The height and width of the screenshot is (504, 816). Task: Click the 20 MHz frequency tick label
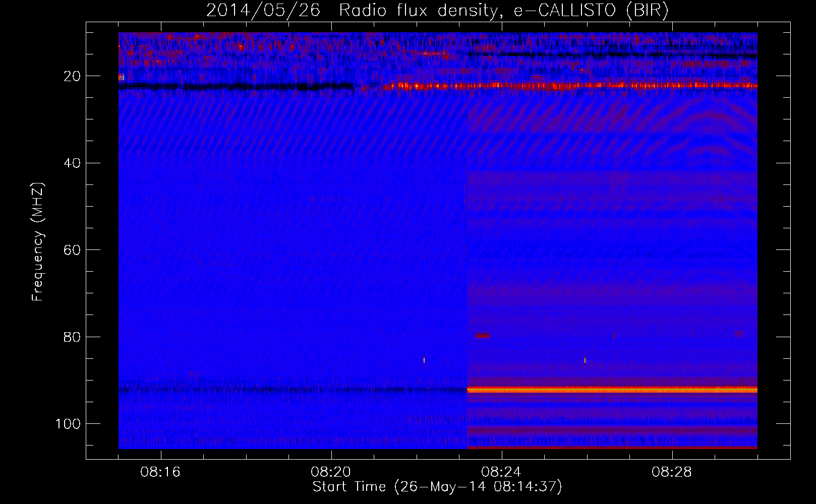pyautogui.click(x=73, y=76)
